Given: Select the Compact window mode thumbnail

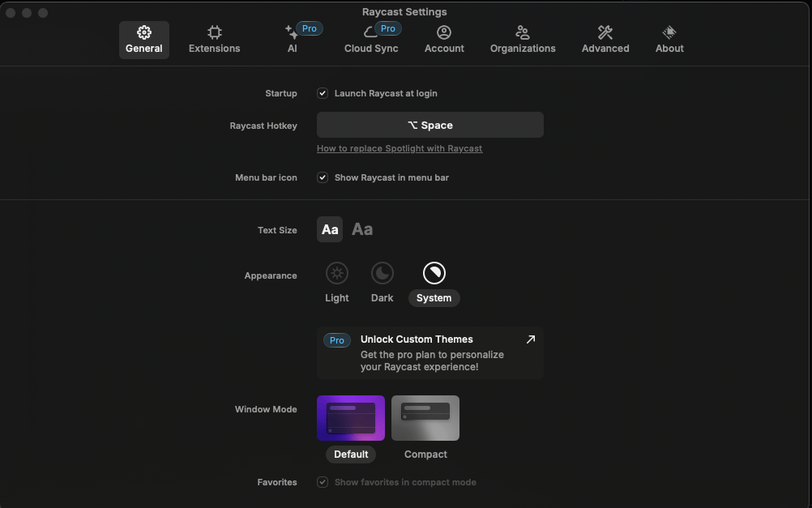Looking at the screenshot, I should click(x=425, y=418).
